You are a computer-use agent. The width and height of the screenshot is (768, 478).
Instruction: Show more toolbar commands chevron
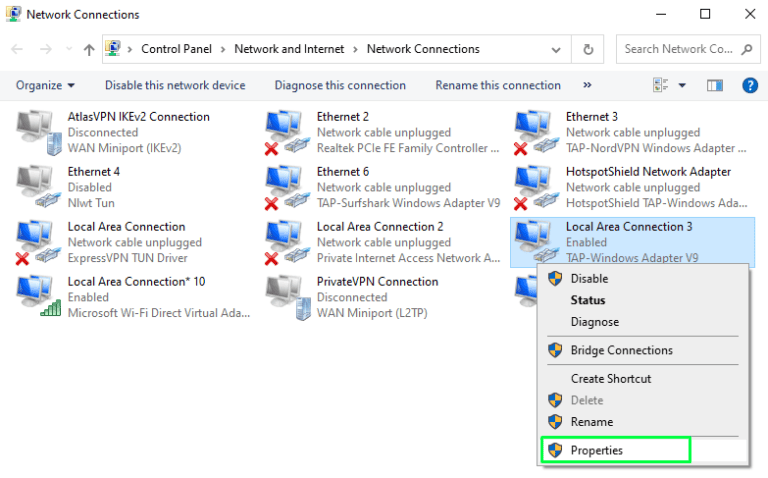pos(587,86)
